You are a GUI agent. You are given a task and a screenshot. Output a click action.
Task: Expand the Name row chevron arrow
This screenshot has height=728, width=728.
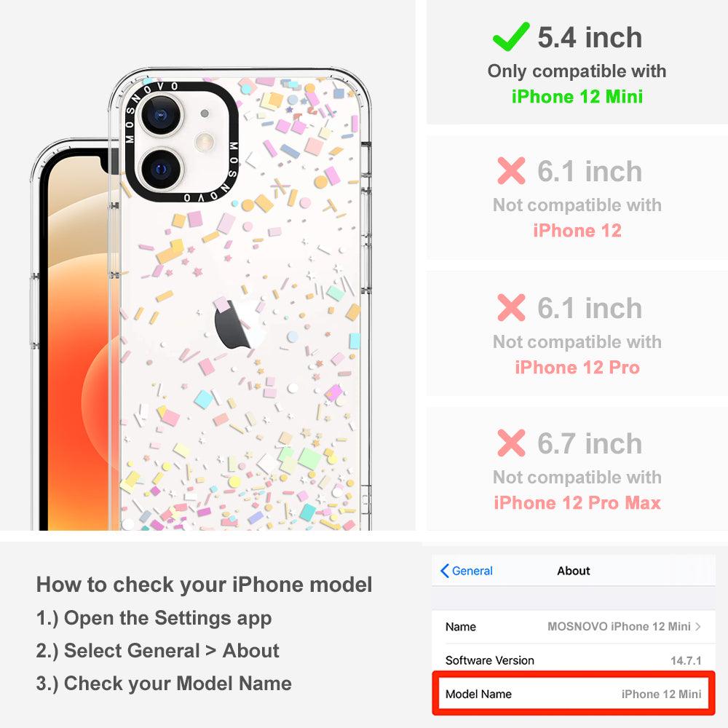698,626
